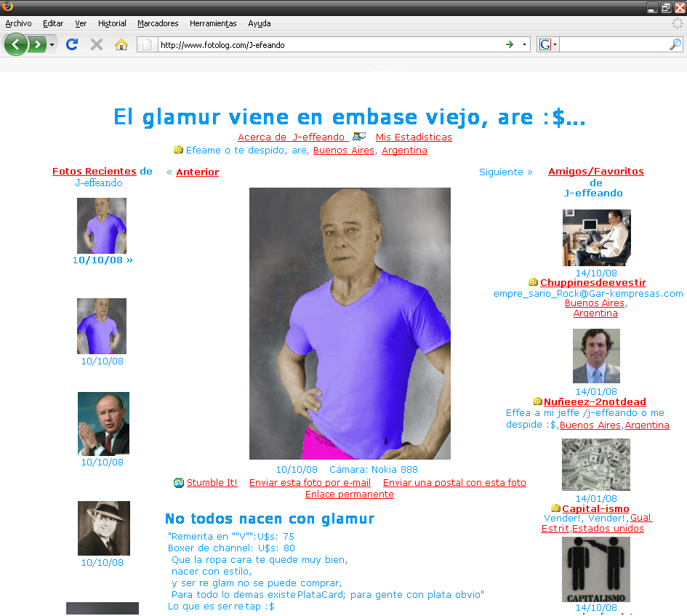Screen dimensions: 687x616
Task: Focus the Google search input box
Action: tap(614, 44)
